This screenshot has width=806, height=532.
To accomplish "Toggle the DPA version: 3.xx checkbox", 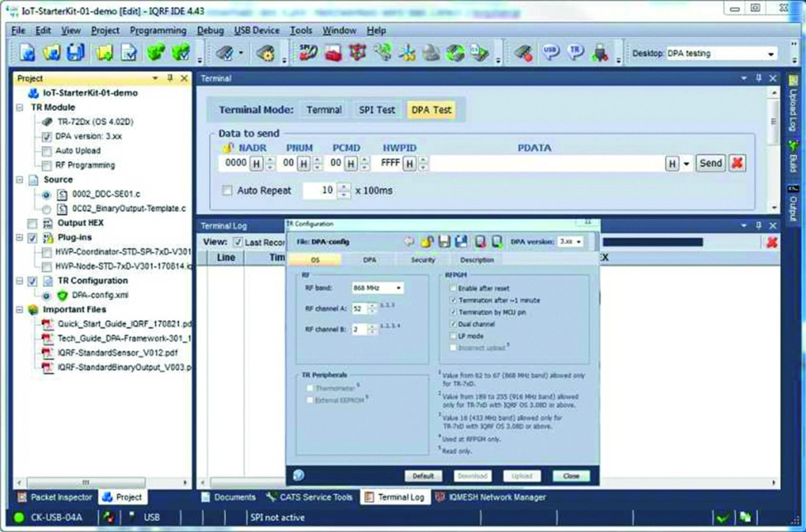I will point(46,136).
